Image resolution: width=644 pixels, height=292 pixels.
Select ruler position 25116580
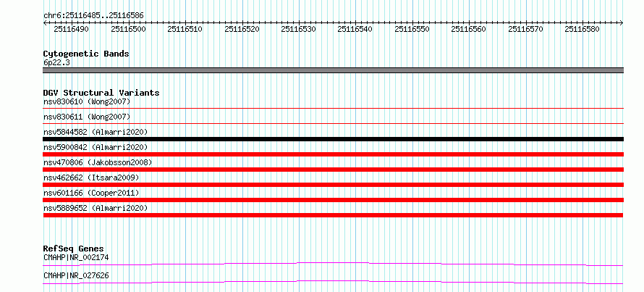pyautogui.click(x=582, y=29)
